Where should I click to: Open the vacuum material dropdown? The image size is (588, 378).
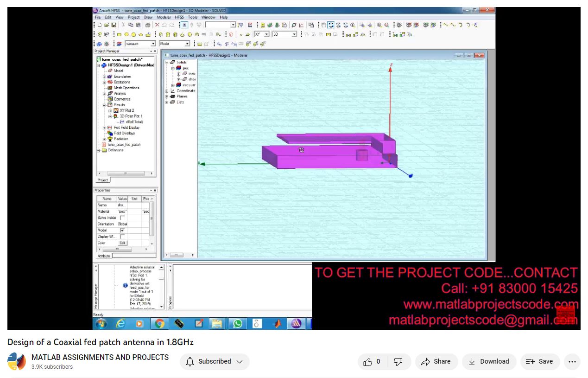click(153, 44)
